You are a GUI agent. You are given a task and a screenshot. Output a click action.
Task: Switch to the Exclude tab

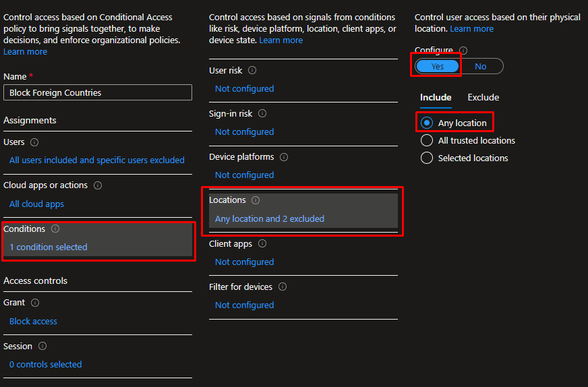(483, 98)
